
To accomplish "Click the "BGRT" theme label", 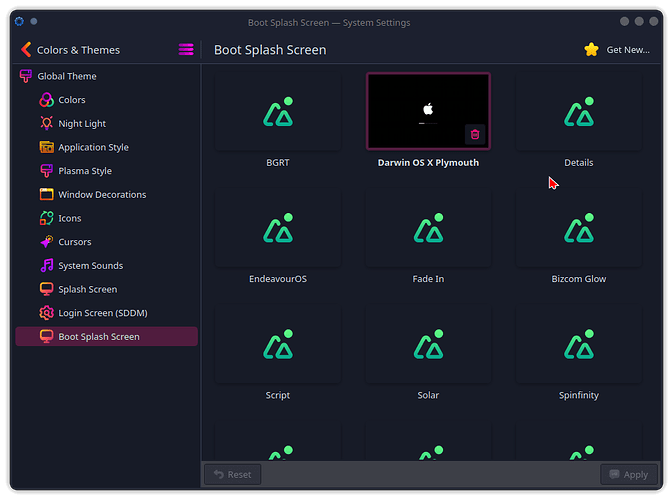I will coord(278,163).
